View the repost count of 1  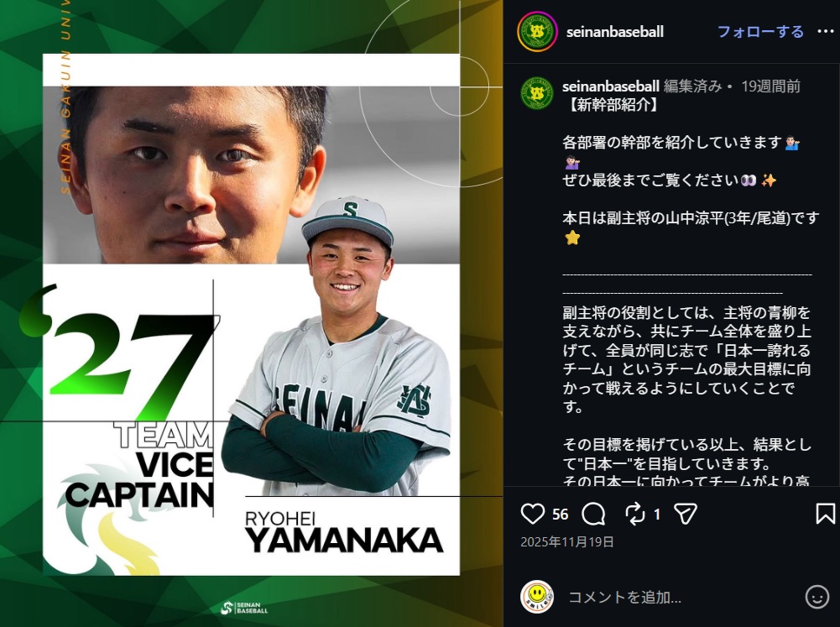click(x=657, y=515)
